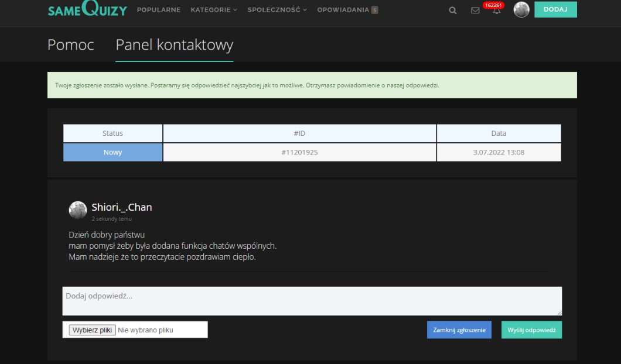
Task: Click the Wybierz pliki file button
Action: (x=93, y=330)
